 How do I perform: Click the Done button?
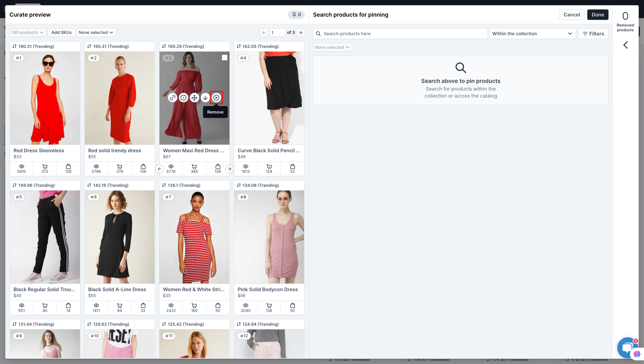(597, 15)
